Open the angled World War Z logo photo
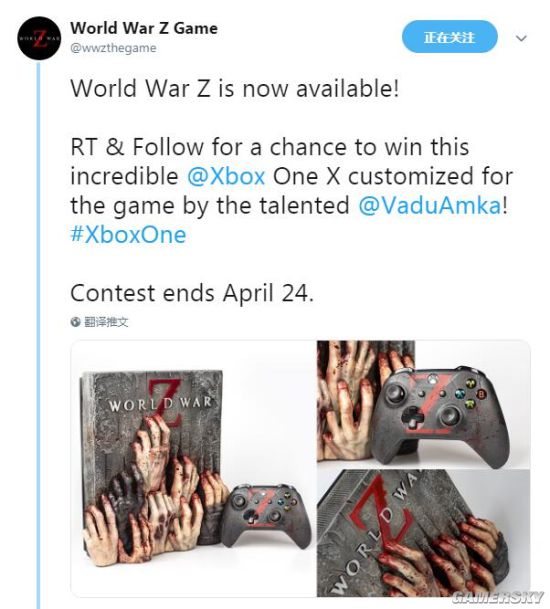The height and width of the screenshot is (609, 550). 424,533
